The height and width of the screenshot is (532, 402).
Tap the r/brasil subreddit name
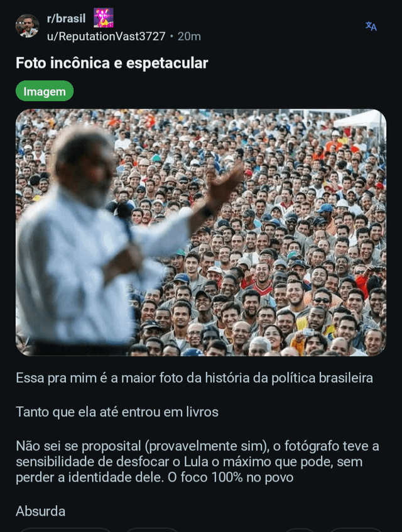(66, 18)
